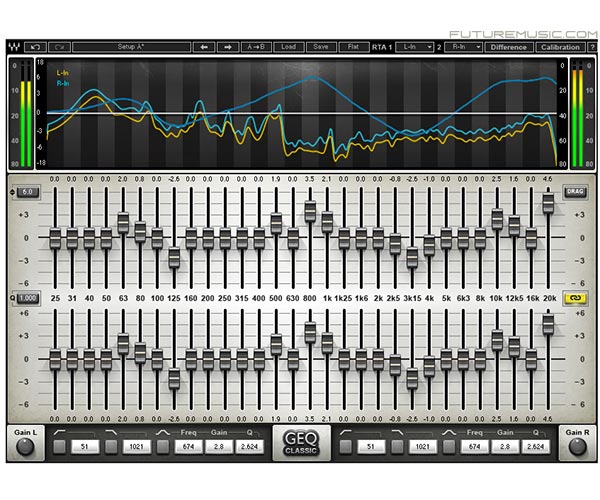The image size is (600, 500).
Task: Click the lower 25 Hz fader
Action: tap(55, 360)
